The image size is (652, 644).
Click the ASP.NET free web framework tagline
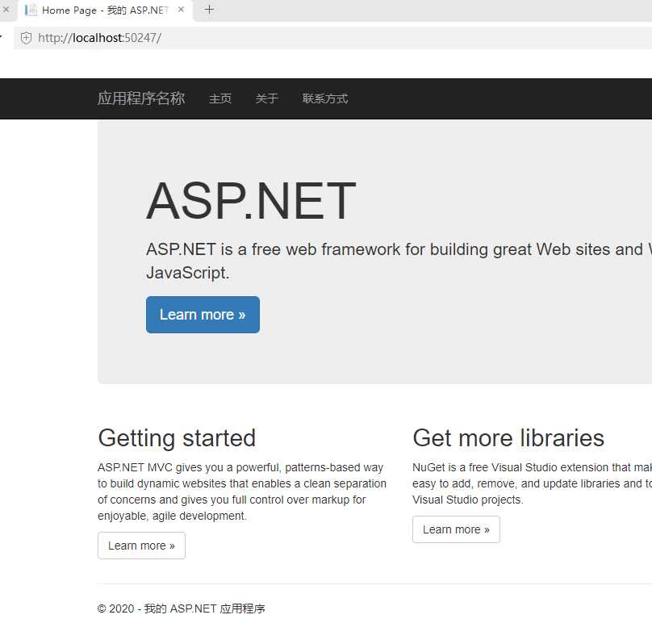(x=399, y=261)
